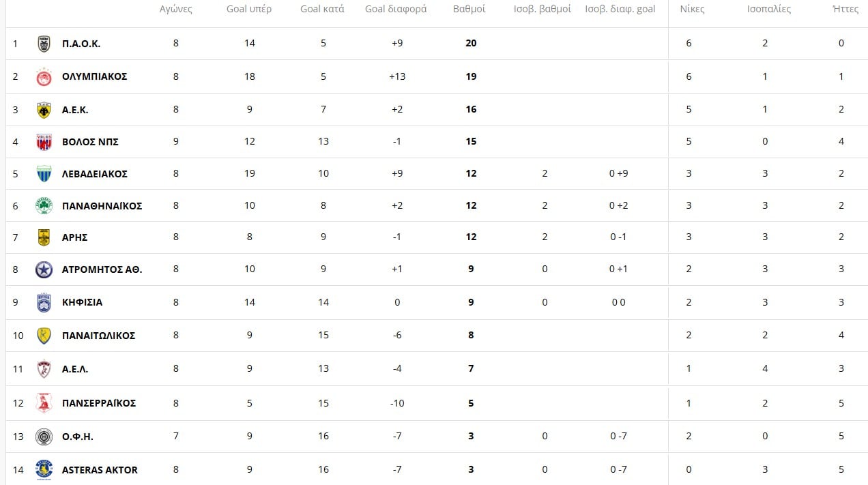Click the Άρης yellow team crest

(44, 237)
